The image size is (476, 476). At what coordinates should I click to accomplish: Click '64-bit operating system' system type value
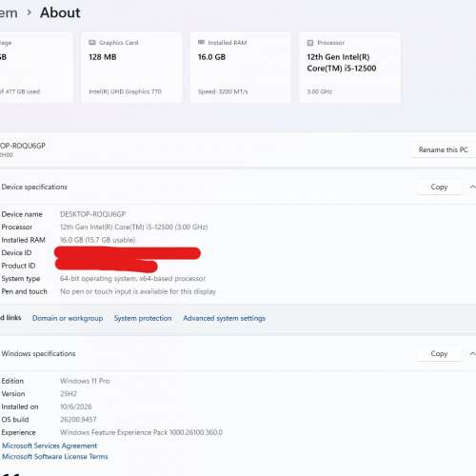click(x=132, y=279)
